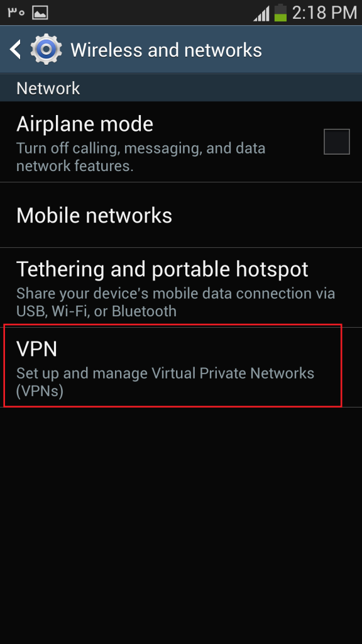This screenshot has height=644, width=362.
Task: Click the 2:18 PM clock
Action: click(324, 13)
